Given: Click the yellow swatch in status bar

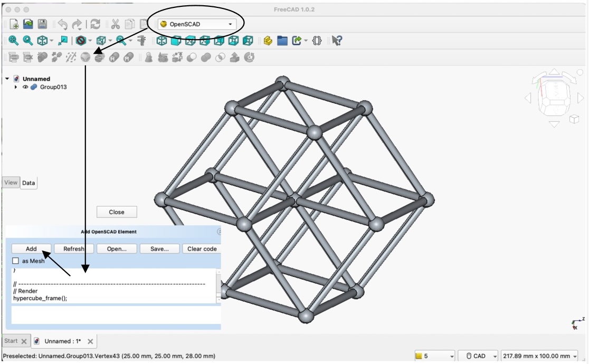Looking at the screenshot, I should (x=419, y=356).
